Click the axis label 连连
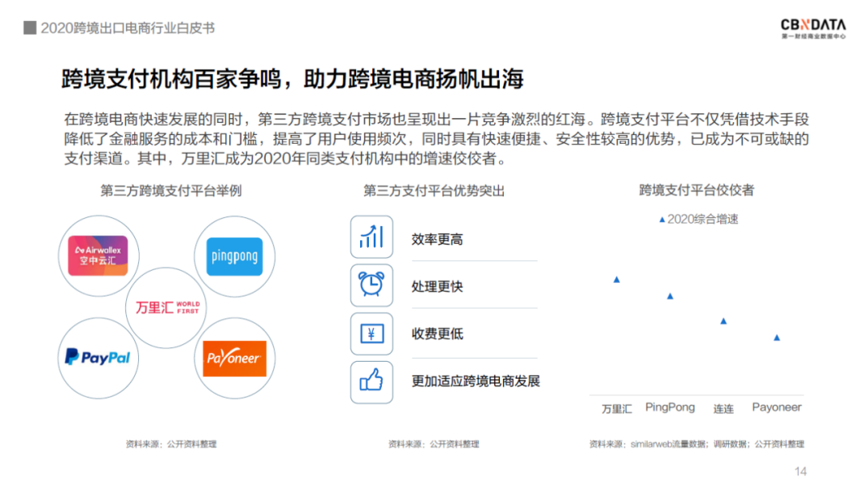 723,408
